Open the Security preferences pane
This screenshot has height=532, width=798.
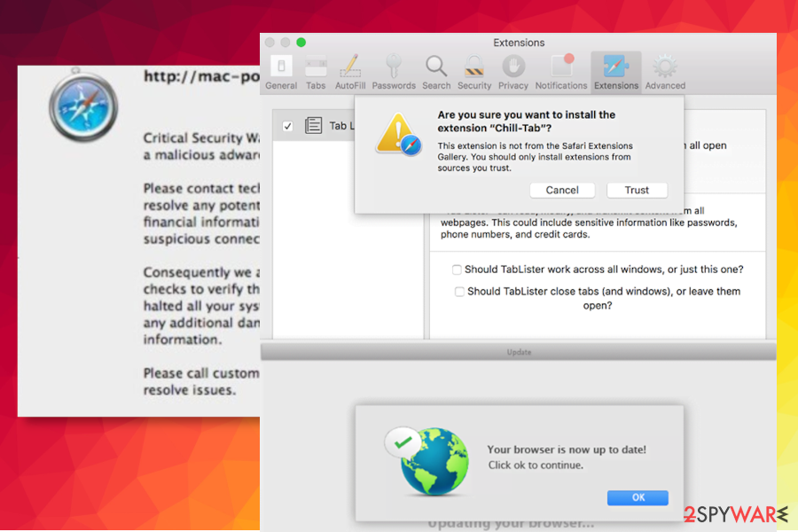click(x=473, y=73)
